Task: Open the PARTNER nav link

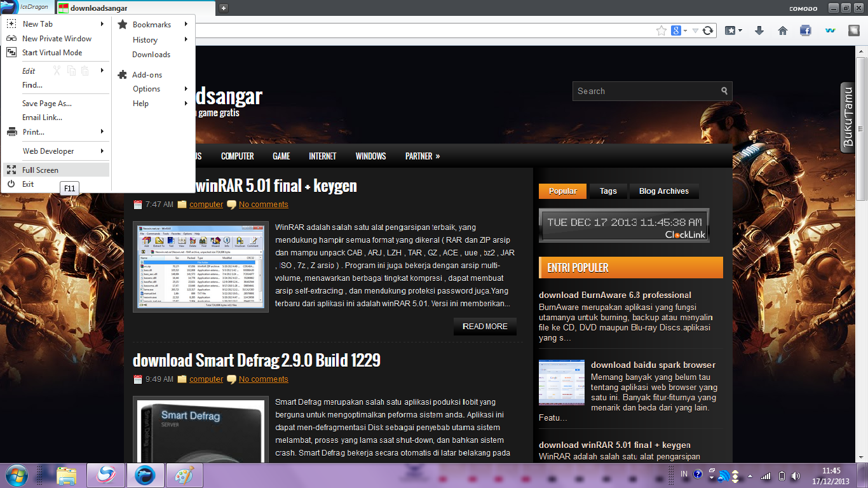Action: (423, 156)
